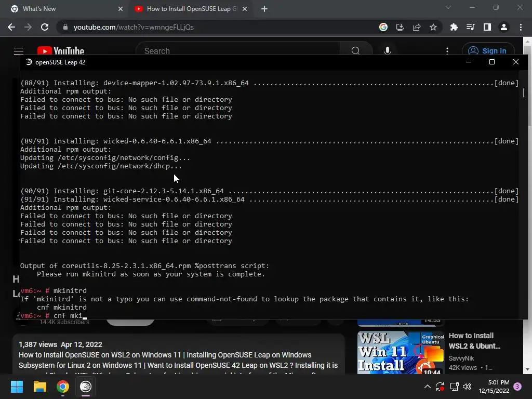This screenshot has height=399, width=532.
Task: Click the Google icon in address bar
Action: point(383,27)
